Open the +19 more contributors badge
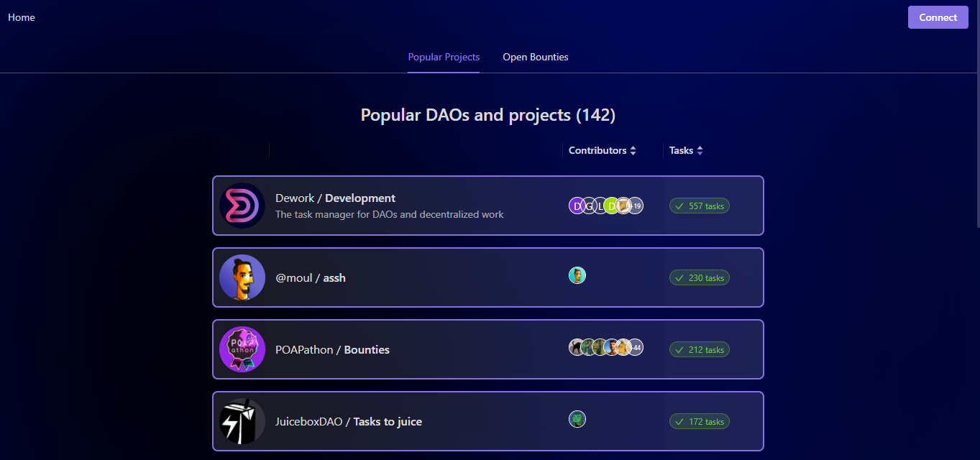The width and height of the screenshot is (980, 460). point(636,206)
